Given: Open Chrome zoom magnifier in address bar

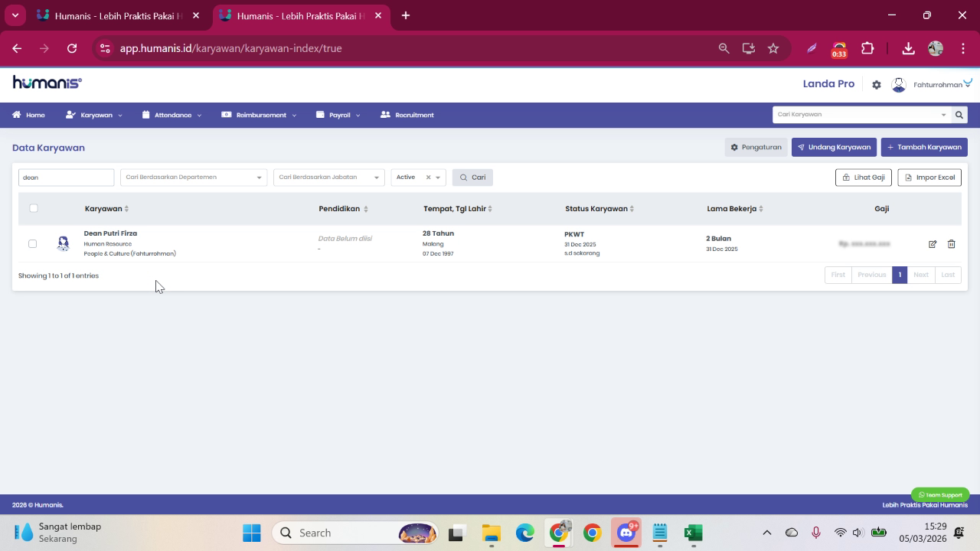Looking at the screenshot, I should [x=724, y=48].
